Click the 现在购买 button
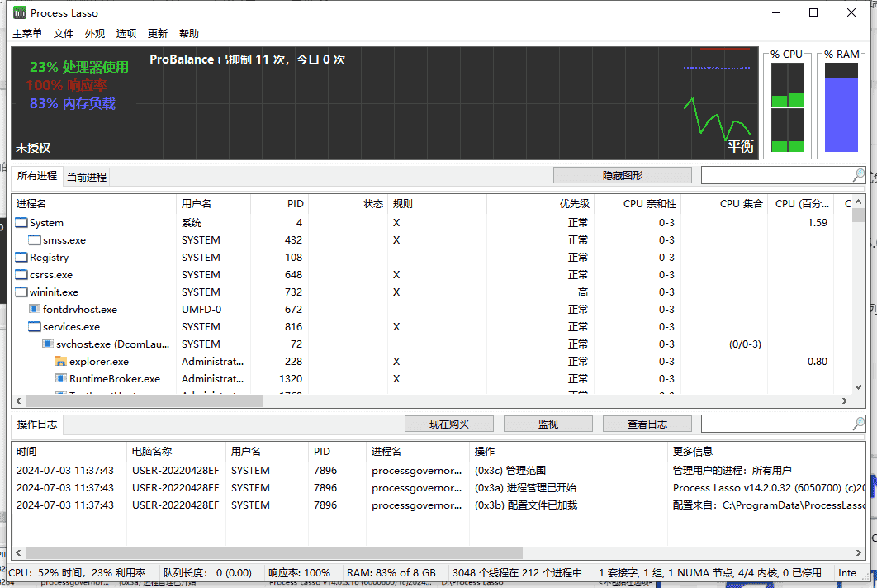The image size is (877, 588). 448,424
